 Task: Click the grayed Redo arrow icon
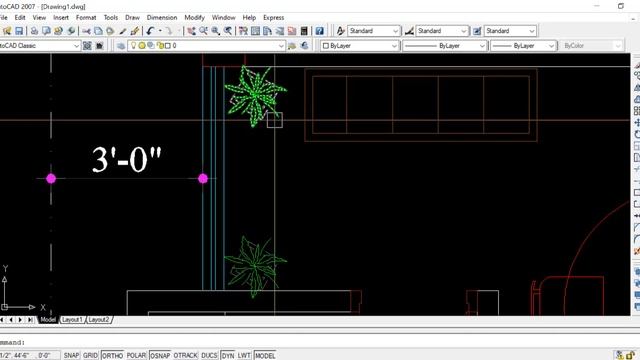[x=169, y=31]
